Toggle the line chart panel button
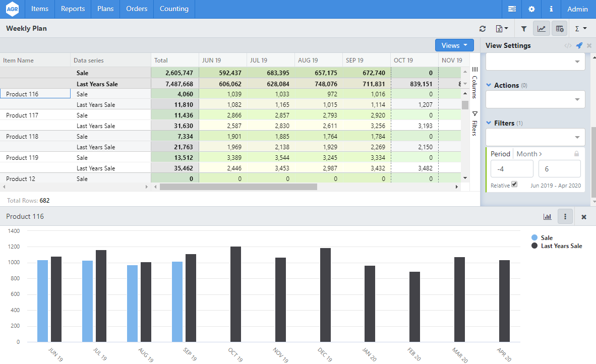Image resolution: width=596 pixels, height=364 pixels. [541, 29]
